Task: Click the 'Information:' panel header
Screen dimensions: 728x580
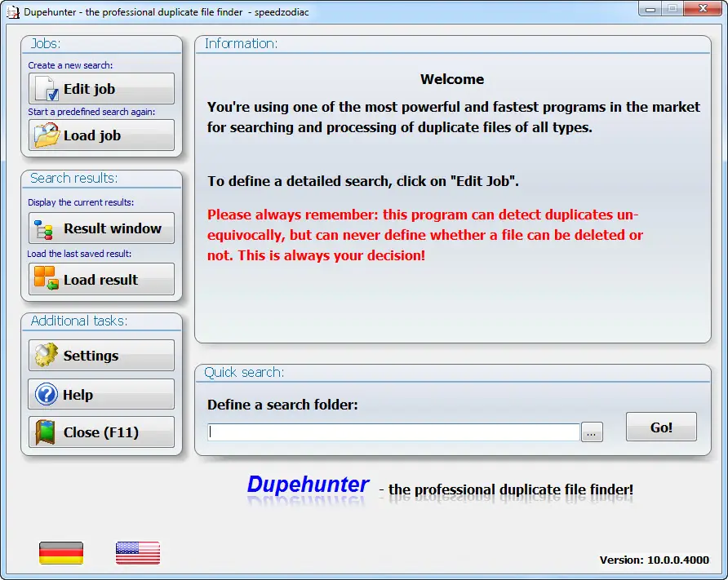Action: click(241, 43)
